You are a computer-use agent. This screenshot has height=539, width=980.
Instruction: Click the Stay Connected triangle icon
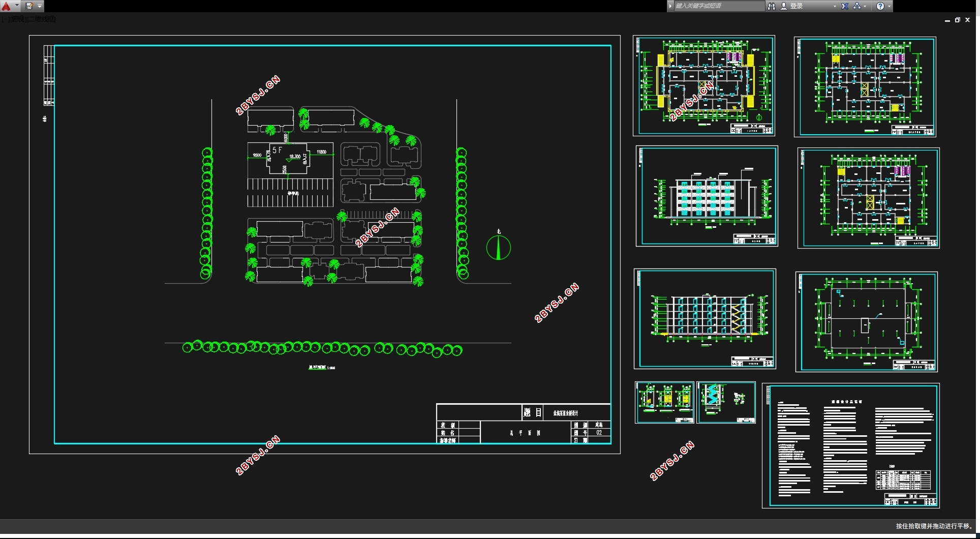857,6
